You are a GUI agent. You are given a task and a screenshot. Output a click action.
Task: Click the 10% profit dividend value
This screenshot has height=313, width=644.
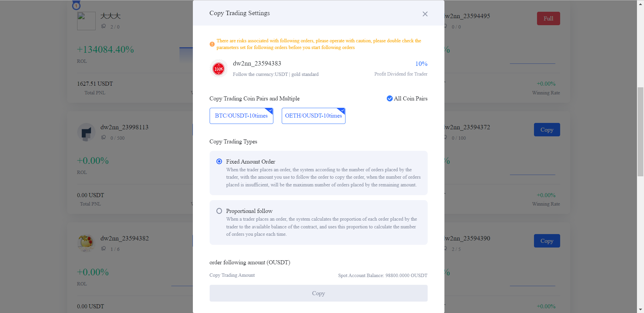[x=421, y=64]
